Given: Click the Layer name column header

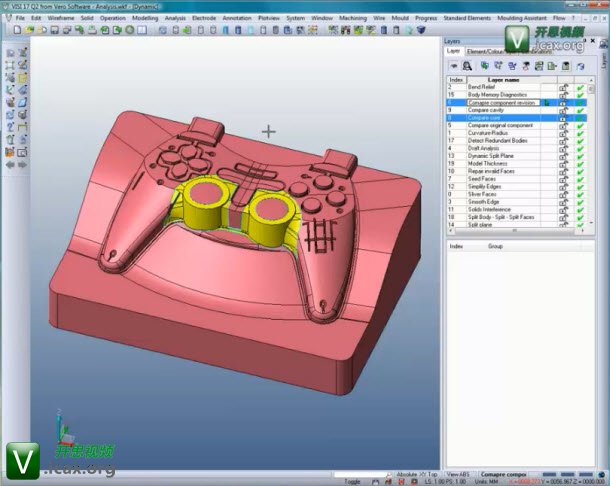Looking at the screenshot, I should tap(503, 80).
